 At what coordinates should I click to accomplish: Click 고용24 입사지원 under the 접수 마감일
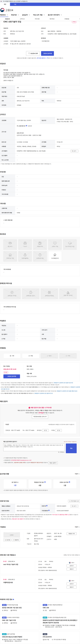click(x=12, y=376)
